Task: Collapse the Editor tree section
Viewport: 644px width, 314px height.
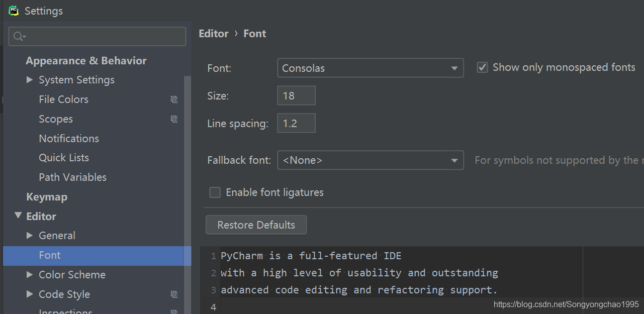Action: coord(18,216)
